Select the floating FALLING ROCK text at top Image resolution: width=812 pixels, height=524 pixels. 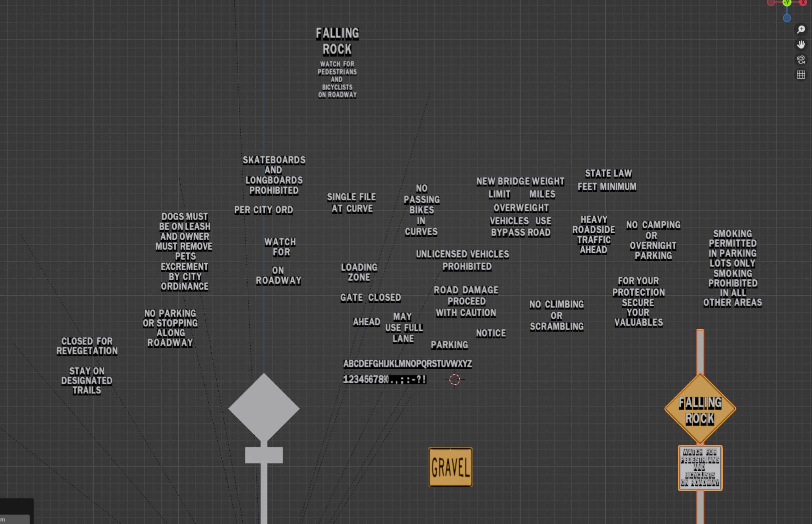(x=337, y=41)
